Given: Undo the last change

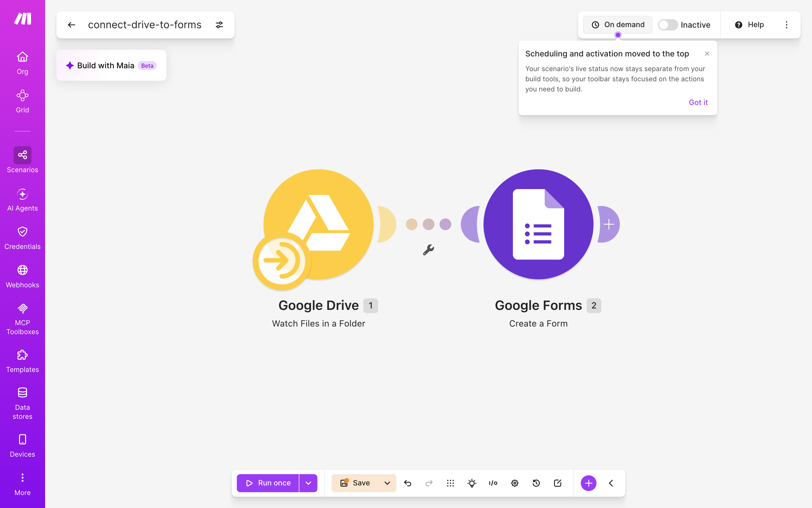Looking at the screenshot, I should coord(408,483).
